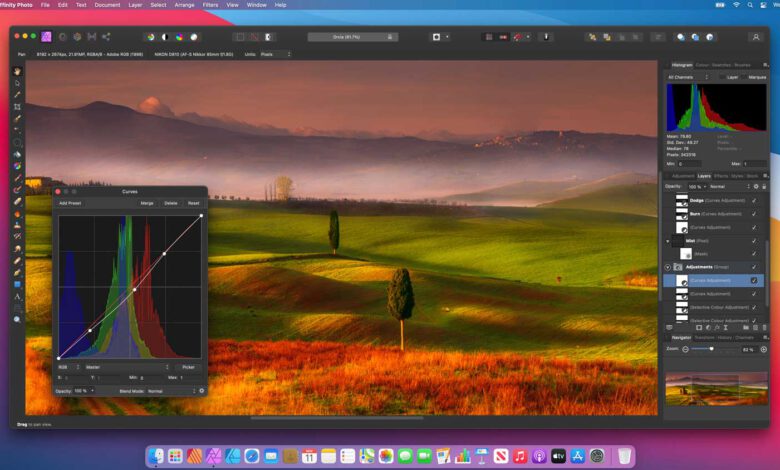Open the Units Pixels dropdown
Image resolution: width=780 pixels, height=470 pixels.
coord(275,54)
